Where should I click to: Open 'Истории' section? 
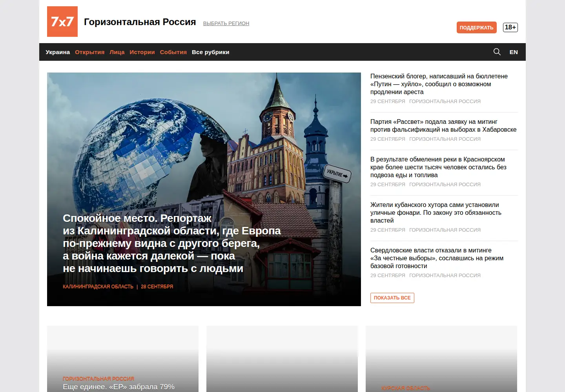142,52
